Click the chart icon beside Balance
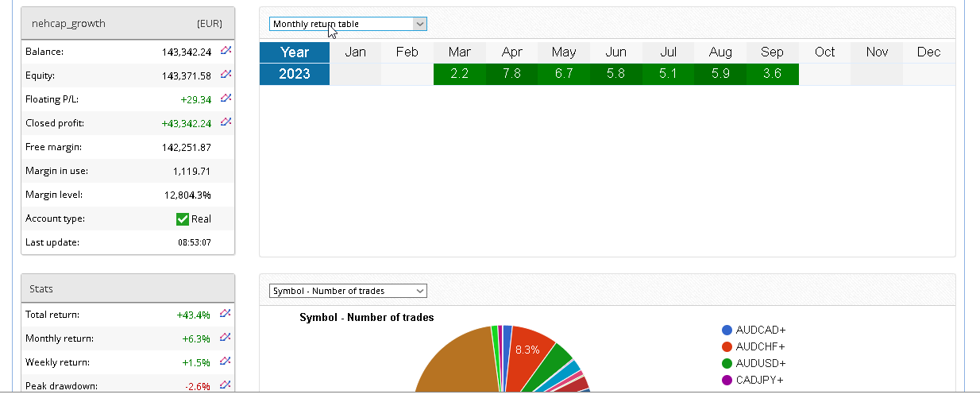The height and width of the screenshot is (406, 980). tap(226, 52)
